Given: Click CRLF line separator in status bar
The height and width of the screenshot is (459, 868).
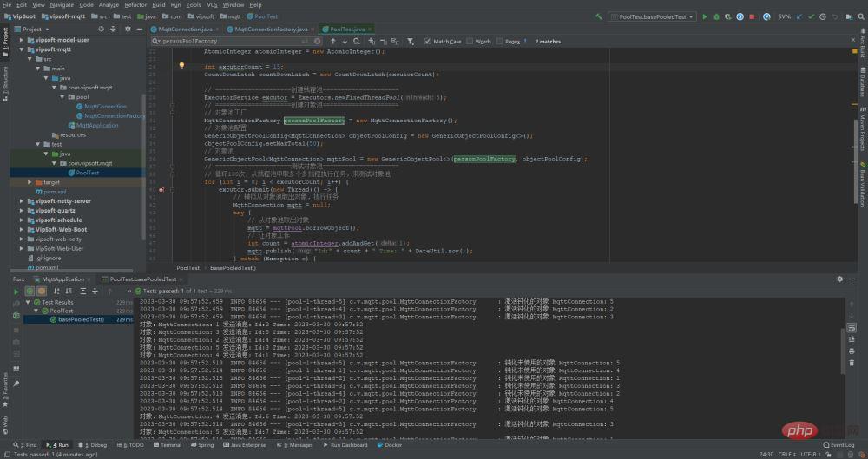Looking at the screenshot, I should tap(786, 454).
